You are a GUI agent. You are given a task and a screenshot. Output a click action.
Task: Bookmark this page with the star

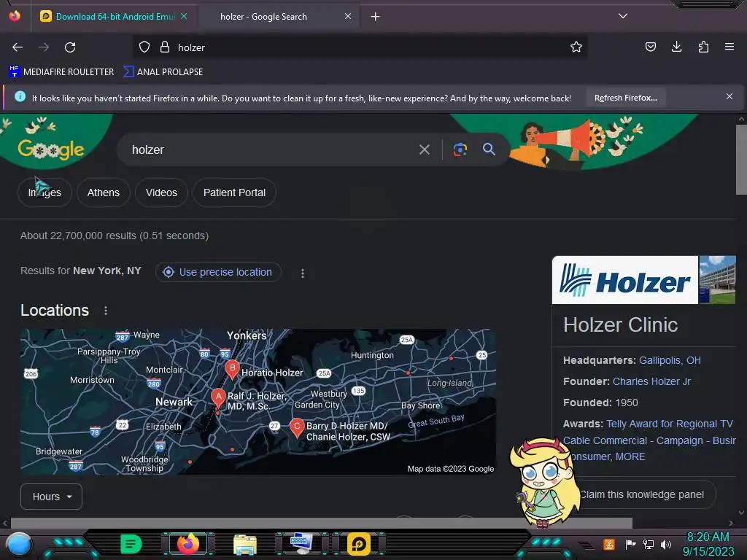tap(576, 47)
